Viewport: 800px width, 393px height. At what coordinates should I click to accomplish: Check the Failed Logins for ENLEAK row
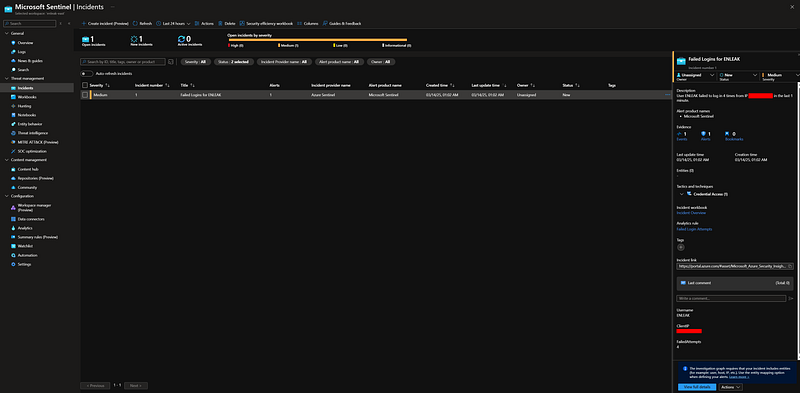(85, 95)
